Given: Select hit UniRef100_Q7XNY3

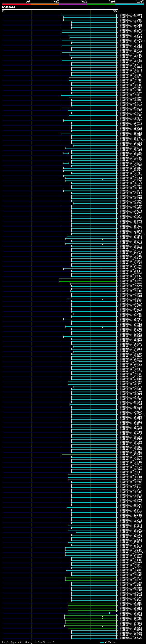Looking at the screenshot, I should [131, 63].
